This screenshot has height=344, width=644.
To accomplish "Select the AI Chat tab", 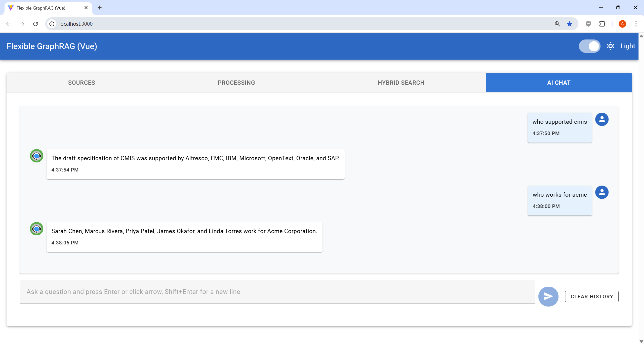I will (558, 83).
